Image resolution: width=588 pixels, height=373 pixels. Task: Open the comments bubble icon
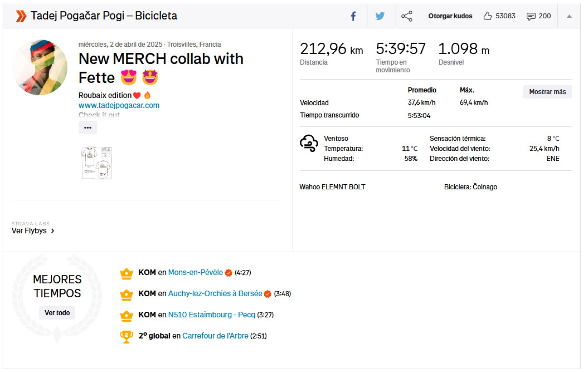531,16
